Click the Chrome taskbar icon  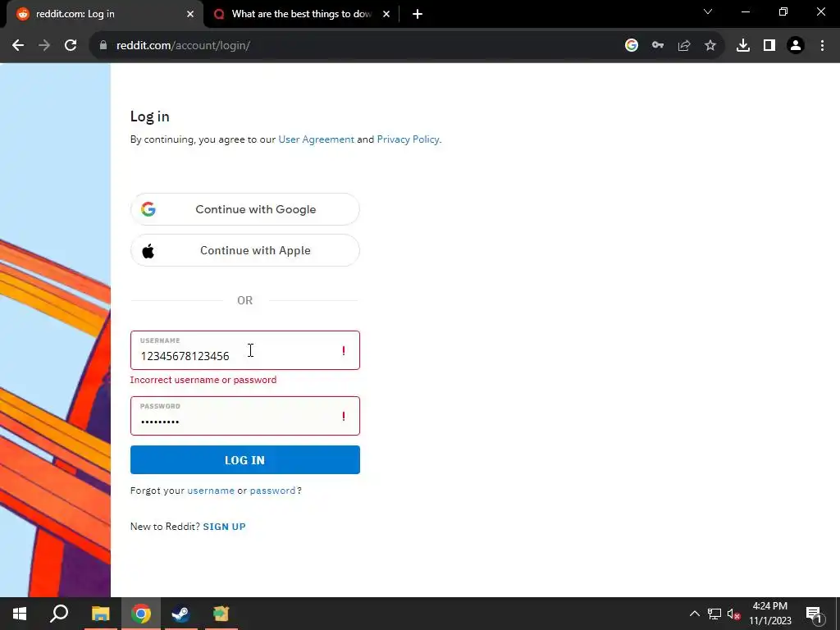click(x=141, y=614)
